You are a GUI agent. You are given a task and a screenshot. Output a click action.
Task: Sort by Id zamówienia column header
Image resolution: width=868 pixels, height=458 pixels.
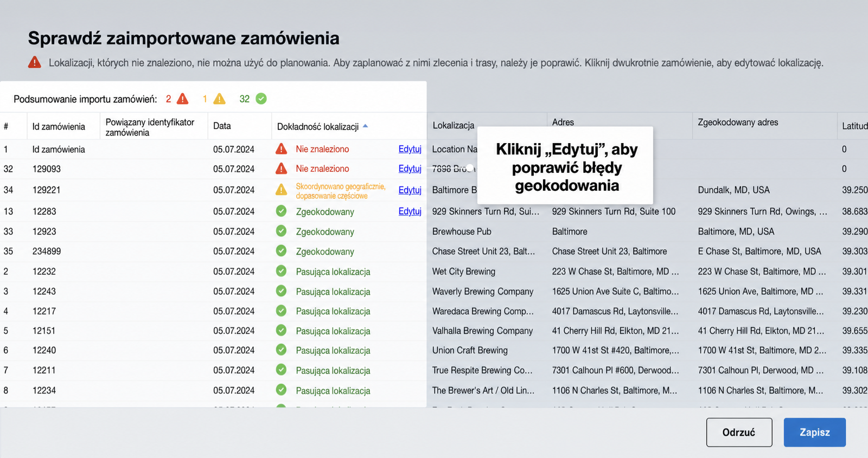59,126
